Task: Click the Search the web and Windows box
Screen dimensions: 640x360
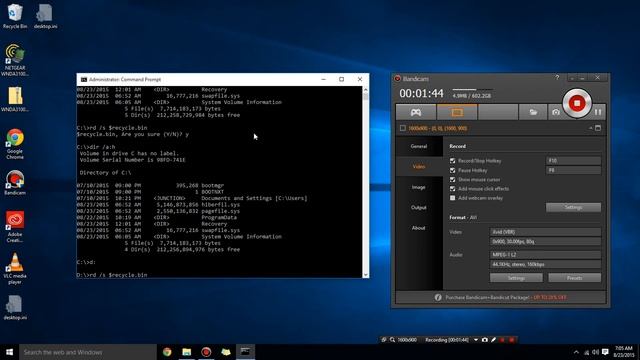Action: tap(88, 352)
